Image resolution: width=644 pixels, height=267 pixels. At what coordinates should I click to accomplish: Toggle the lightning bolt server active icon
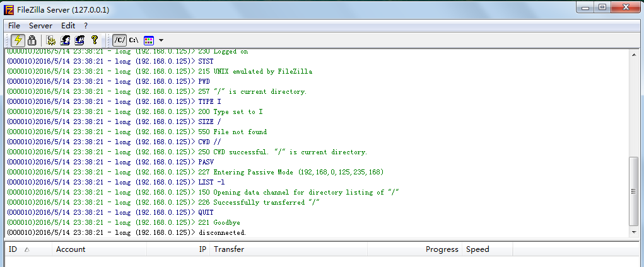17,40
